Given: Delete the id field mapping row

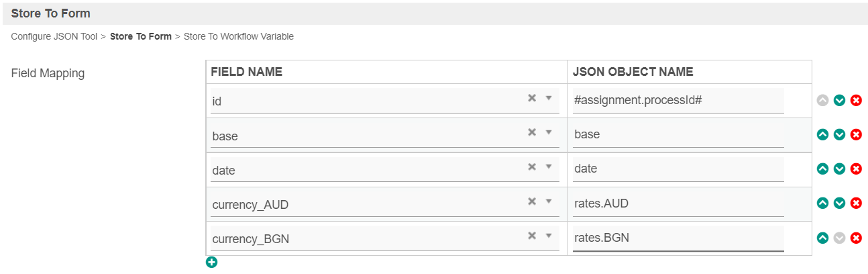Looking at the screenshot, I should (856, 101).
